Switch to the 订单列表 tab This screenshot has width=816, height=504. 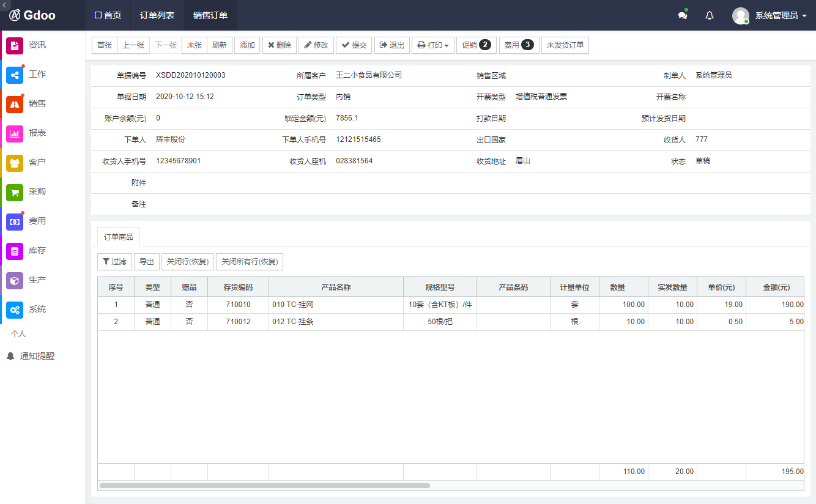click(157, 15)
